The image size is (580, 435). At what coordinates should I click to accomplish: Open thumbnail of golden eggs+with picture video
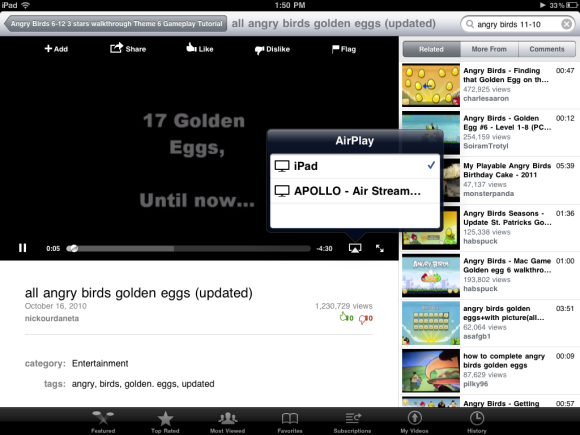click(x=431, y=323)
